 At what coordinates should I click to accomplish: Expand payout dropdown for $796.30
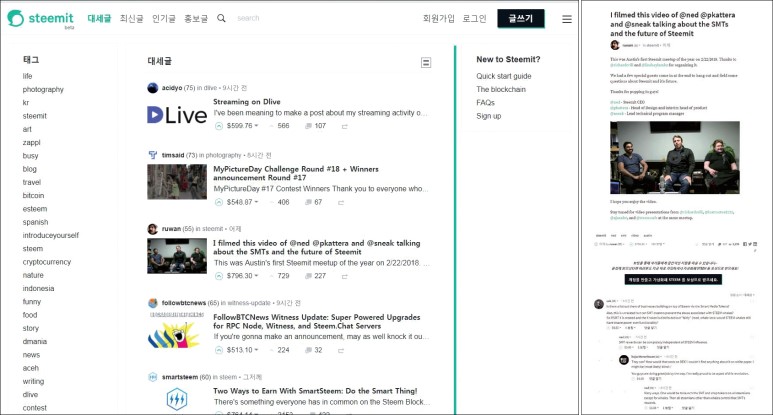pyautogui.click(x=257, y=276)
